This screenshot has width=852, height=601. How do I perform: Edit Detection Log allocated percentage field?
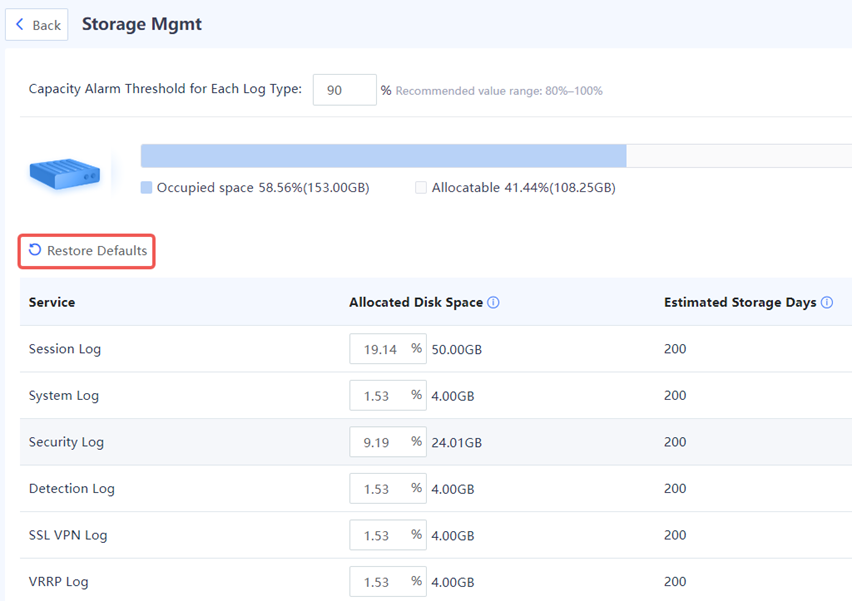[388, 489]
